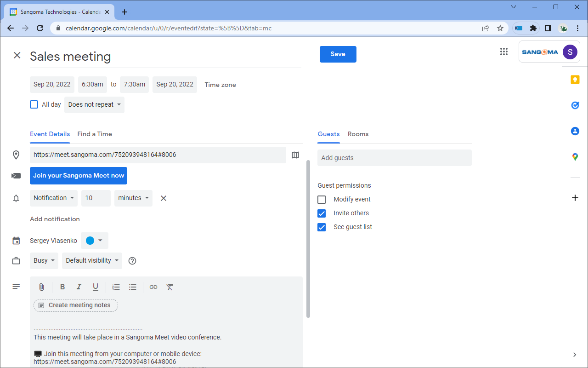Open the Sangoma account avatar menu

[570, 52]
